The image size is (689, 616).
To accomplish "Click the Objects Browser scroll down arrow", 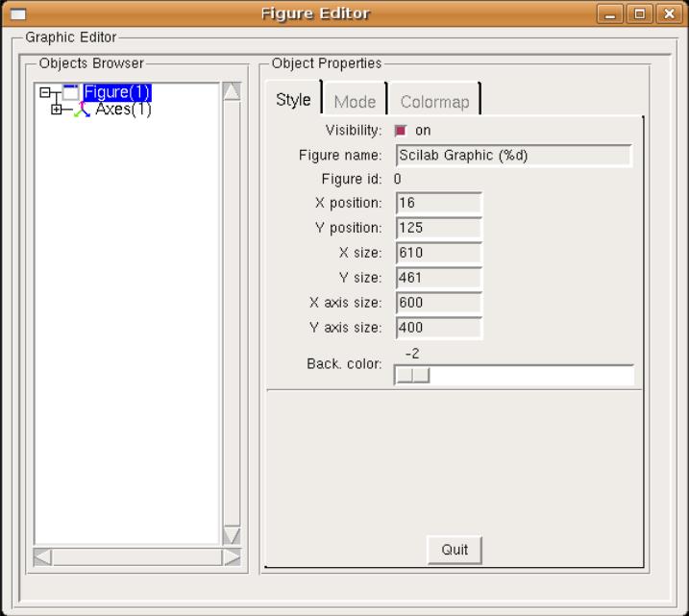I will tap(232, 535).
